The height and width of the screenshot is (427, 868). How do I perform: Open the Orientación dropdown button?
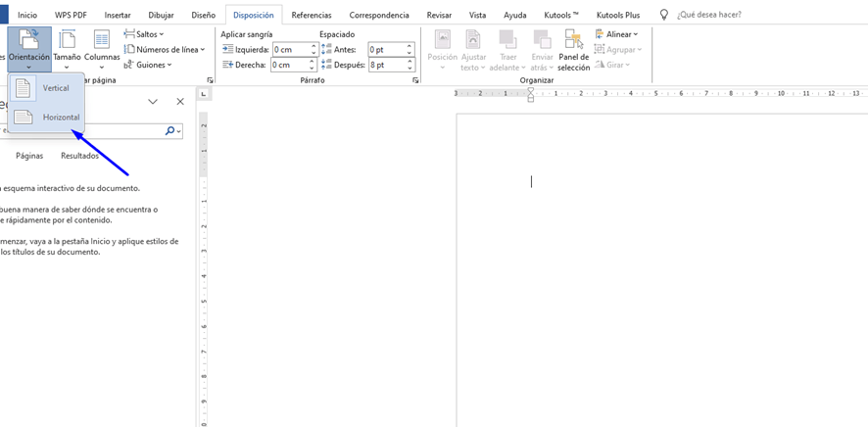coord(29,49)
